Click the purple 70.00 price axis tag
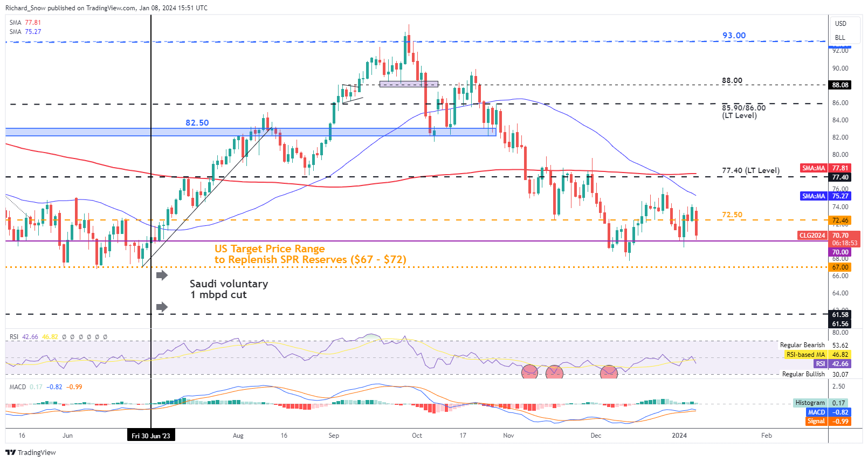Viewport: 868px width, 462px height. click(840, 252)
